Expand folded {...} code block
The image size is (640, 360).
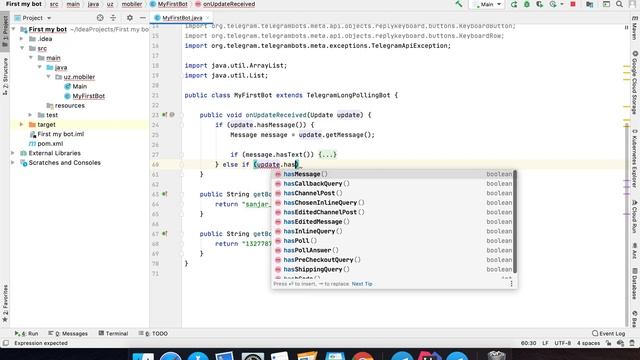tap(327, 155)
